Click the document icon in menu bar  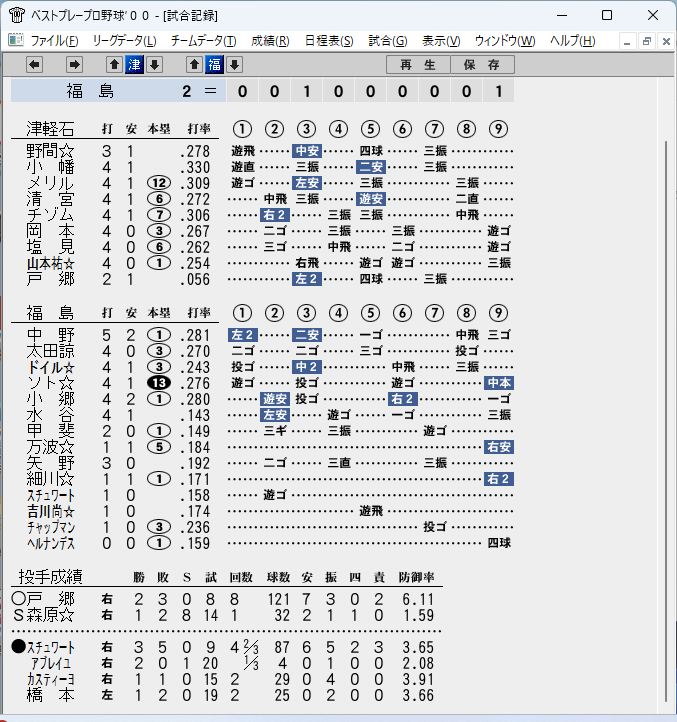click(x=16, y=41)
